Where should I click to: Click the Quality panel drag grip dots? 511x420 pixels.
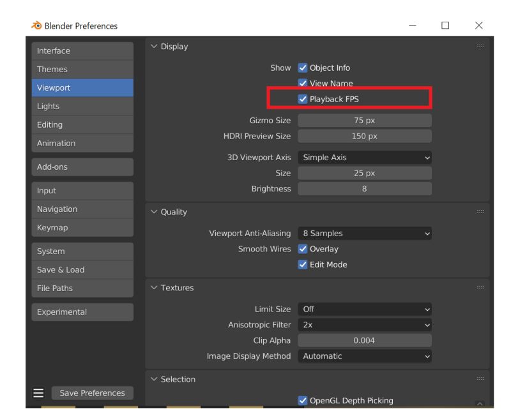[480, 212]
